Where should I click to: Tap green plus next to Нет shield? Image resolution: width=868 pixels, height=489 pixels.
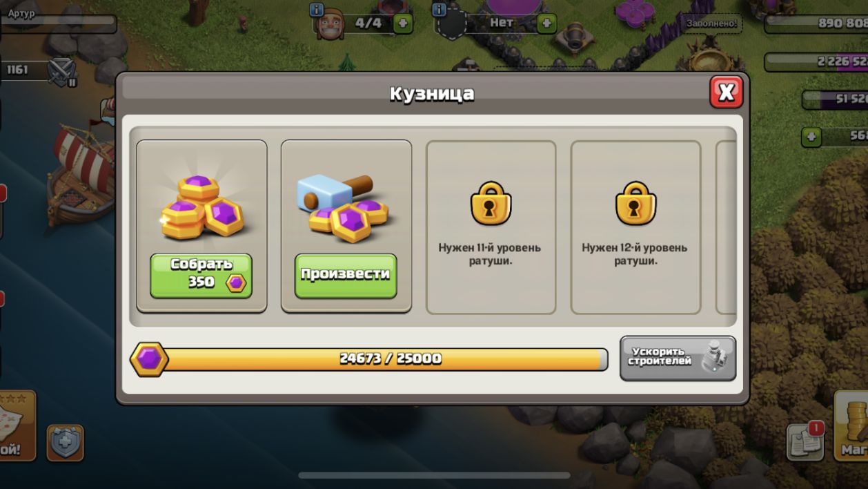(x=546, y=23)
